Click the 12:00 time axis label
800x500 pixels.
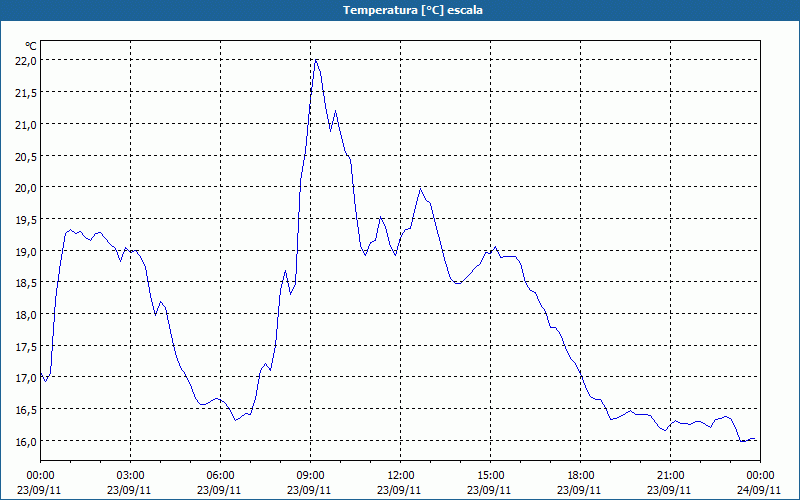point(401,476)
